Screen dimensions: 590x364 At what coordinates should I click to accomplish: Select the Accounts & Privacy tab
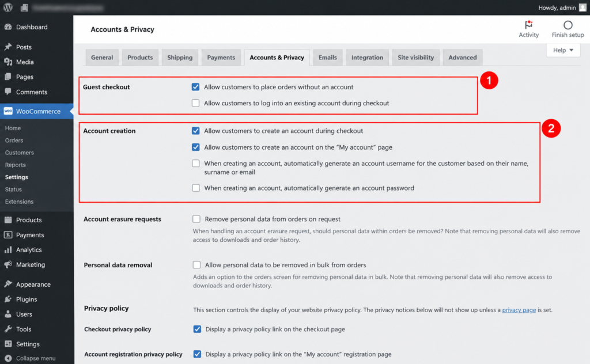pos(277,58)
